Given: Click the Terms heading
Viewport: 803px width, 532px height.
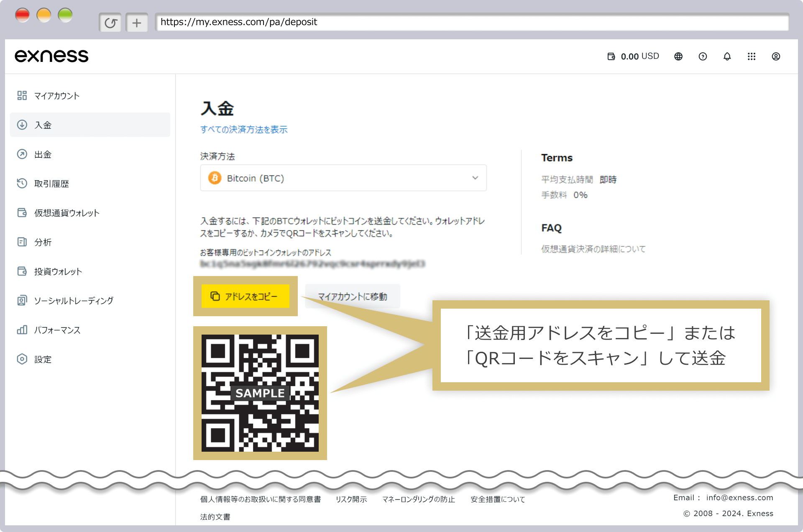Looking at the screenshot, I should click(557, 158).
